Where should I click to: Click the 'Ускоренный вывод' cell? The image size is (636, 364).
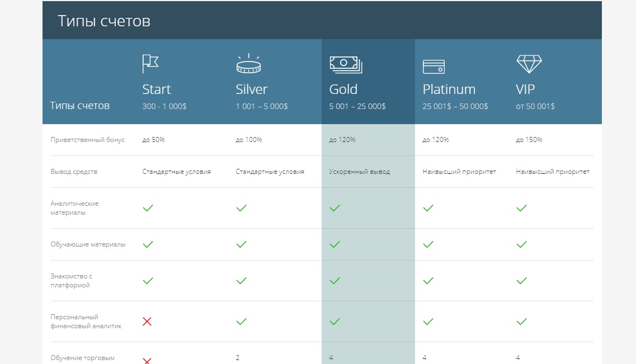[x=359, y=172]
